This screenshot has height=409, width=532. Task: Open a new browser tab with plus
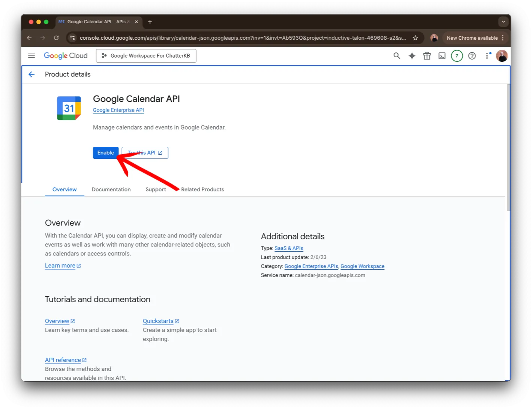(x=150, y=22)
